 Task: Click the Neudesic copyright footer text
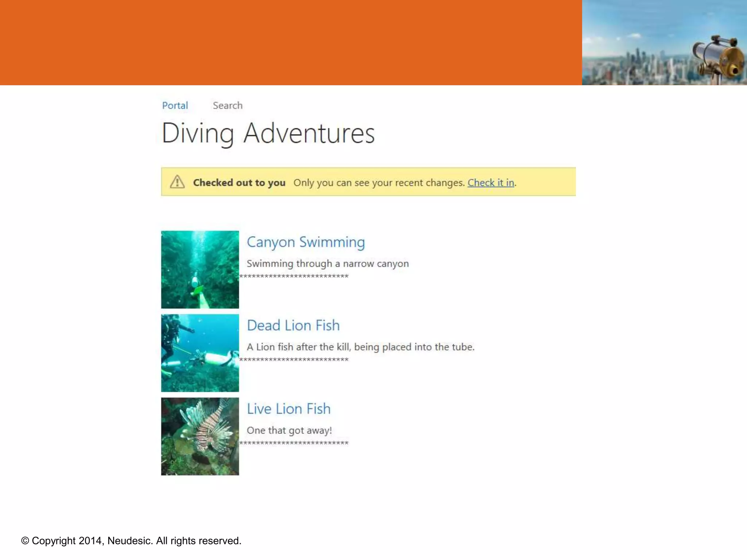[131, 541]
